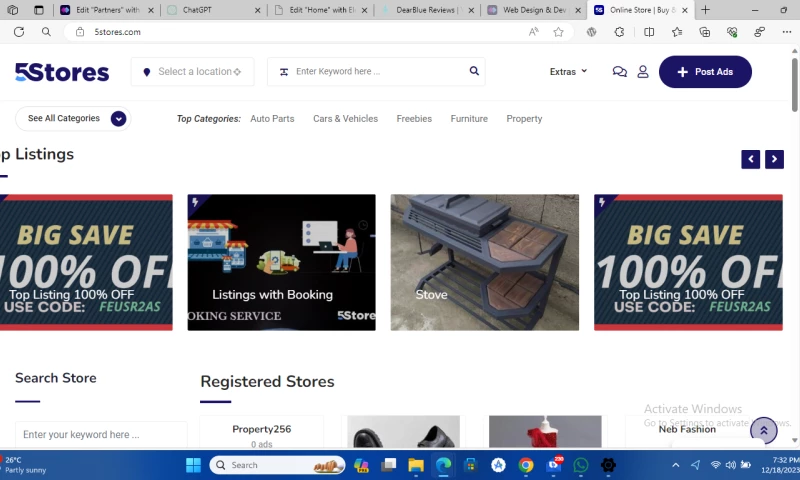The image size is (800, 480).
Task: Show previous Top Listings slide
Action: [751, 159]
